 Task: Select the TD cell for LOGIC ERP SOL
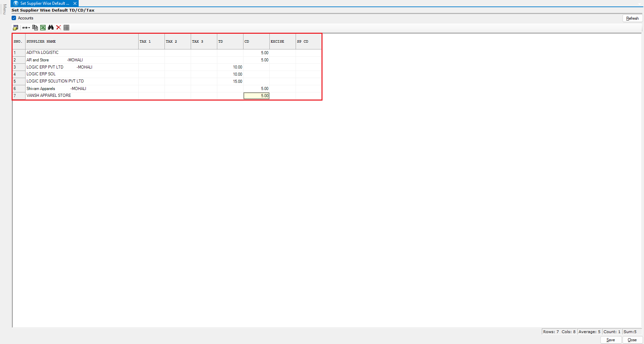point(230,74)
